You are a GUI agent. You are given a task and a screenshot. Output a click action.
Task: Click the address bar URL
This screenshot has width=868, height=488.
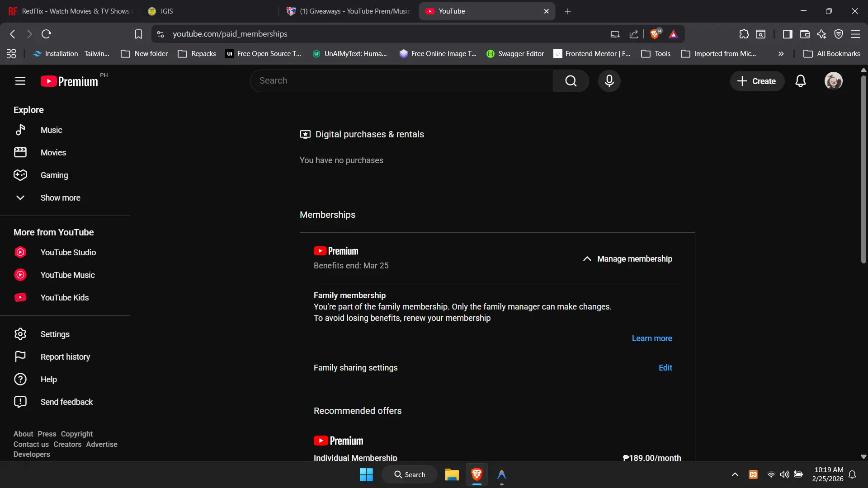pos(230,34)
